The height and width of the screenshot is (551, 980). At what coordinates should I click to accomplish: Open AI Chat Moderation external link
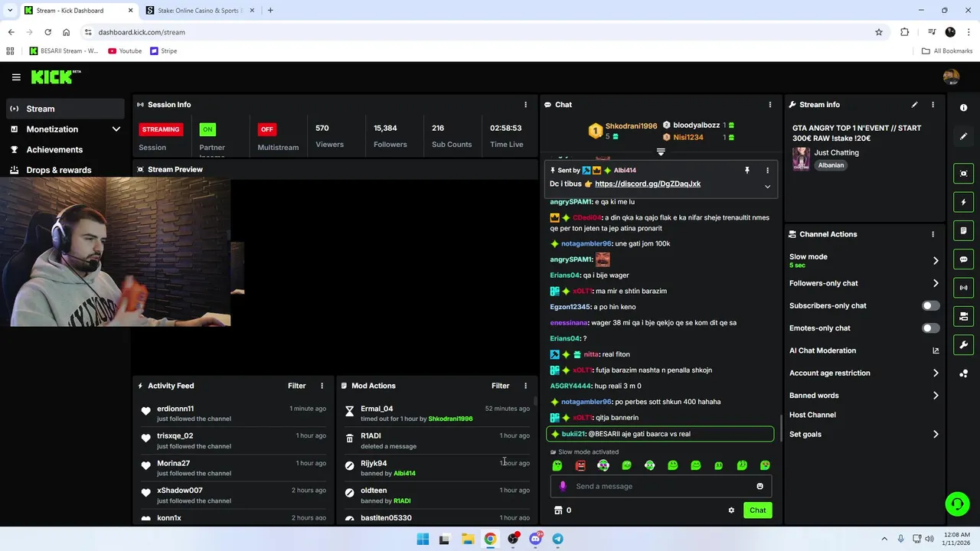tap(936, 350)
